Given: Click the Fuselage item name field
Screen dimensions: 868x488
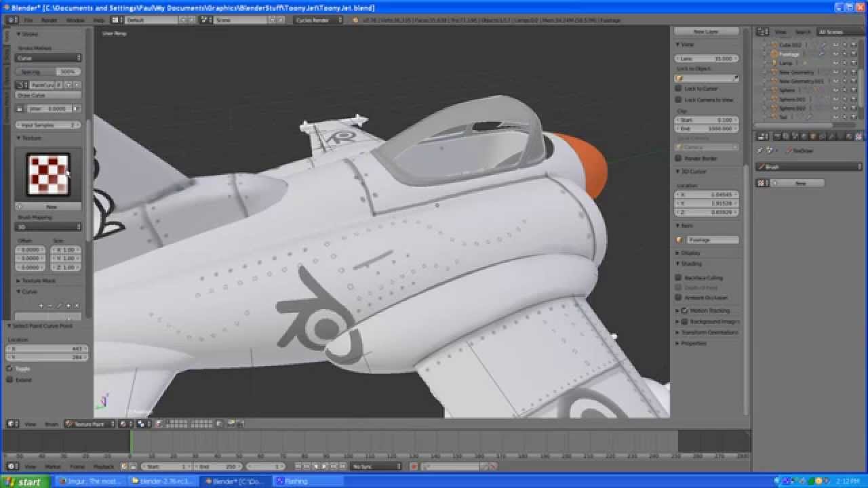Looking at the screenshot, I should click(x=712, y=239).
